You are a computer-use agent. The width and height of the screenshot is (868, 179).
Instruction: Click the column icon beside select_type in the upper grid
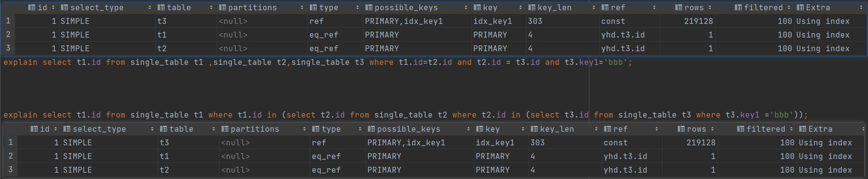pos(64,7)
